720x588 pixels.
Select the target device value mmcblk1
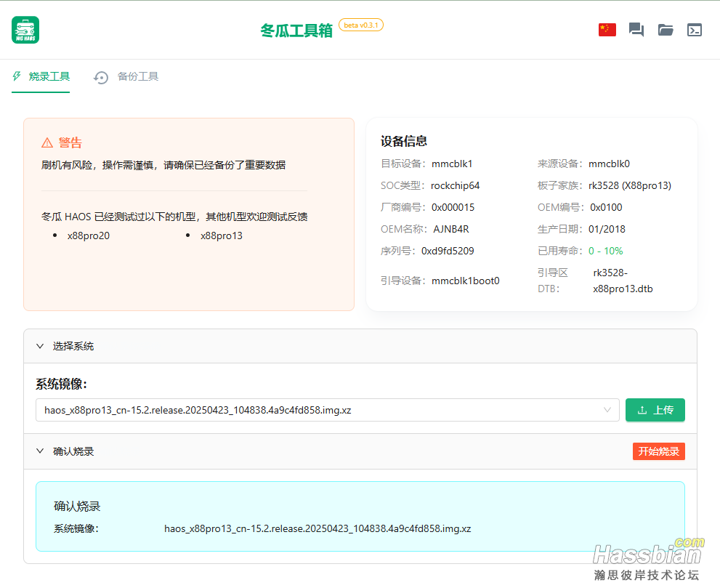tap(452, 164)
